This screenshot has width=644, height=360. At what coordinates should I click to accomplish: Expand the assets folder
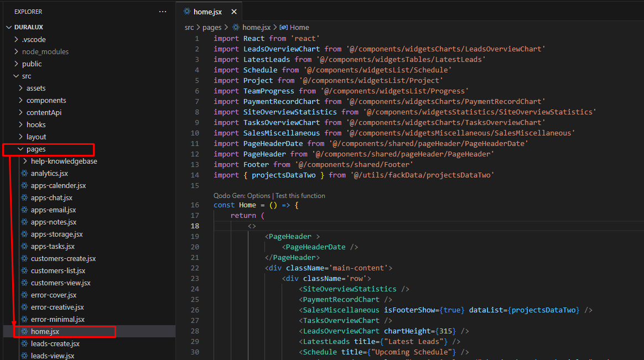pos(20,88)
